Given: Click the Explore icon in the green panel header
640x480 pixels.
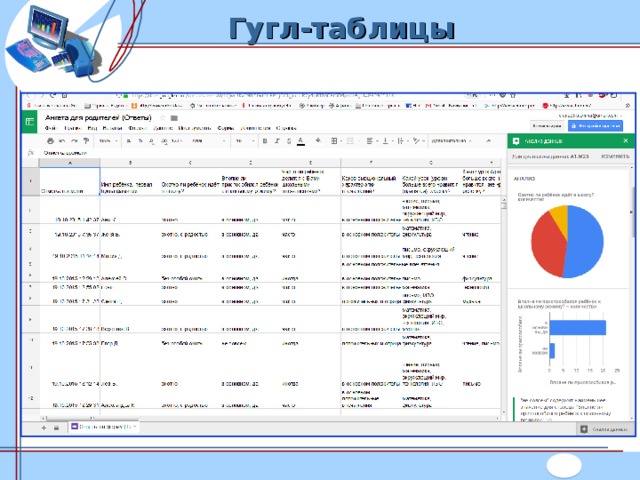Looking at the screenshot, I should pos(516,141).
